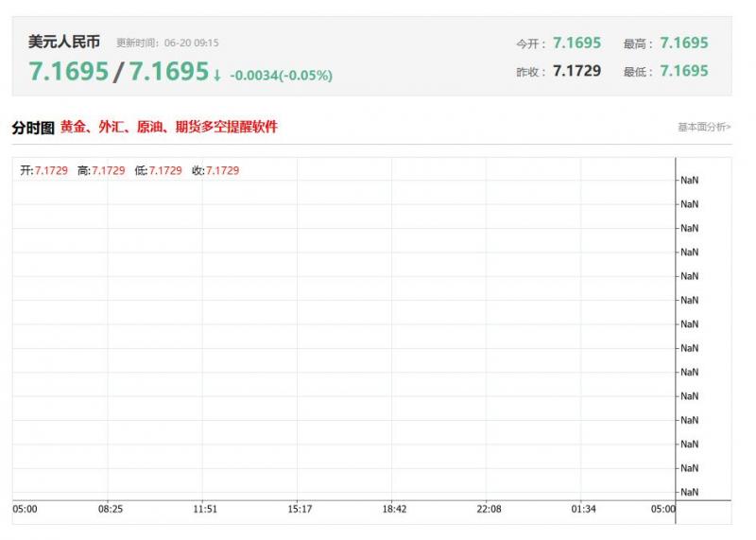Viewport: 756px width, 540px height.
Task: Click the 08:25 time axis label
Action: [111, 509]
